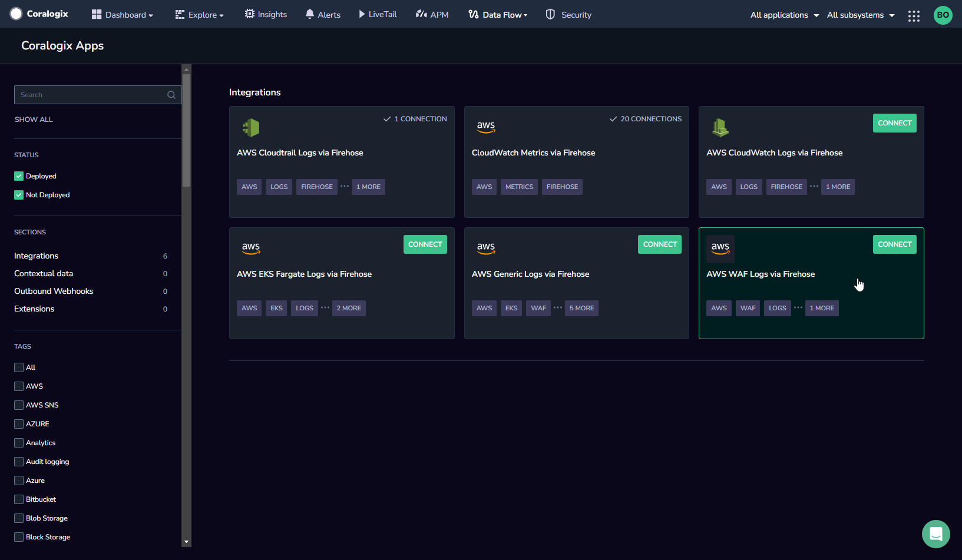Click the Dashboard grid icon
The image size is (962, 560).
(x=97, y=14)
